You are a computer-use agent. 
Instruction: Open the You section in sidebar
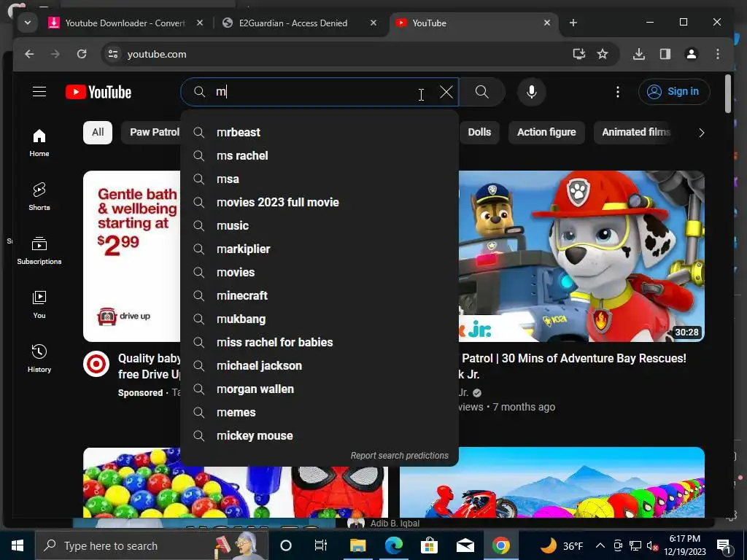(39, 304)
